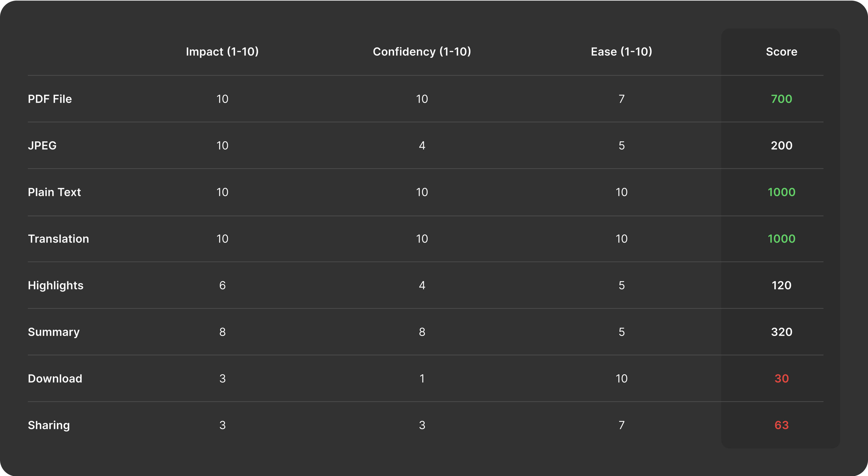Select the PDF File row label
This screenshot has height=476, width=868.
tap(50, 99)
